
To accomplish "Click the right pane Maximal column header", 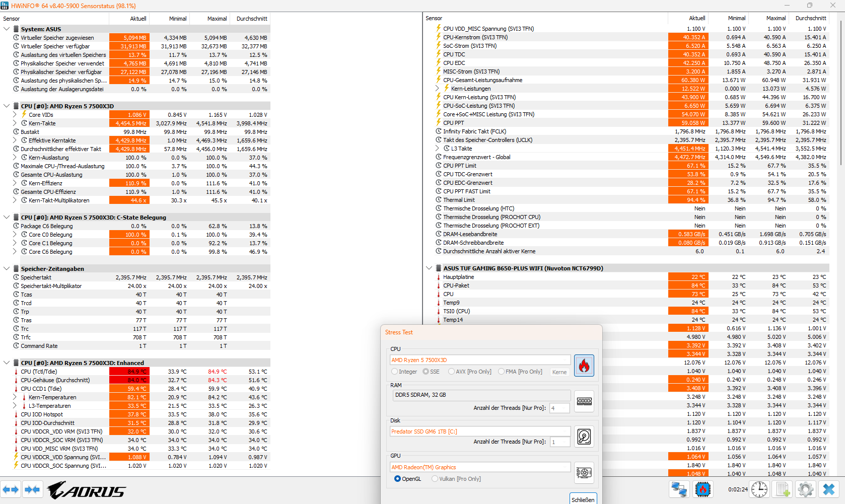I will 769,18.
